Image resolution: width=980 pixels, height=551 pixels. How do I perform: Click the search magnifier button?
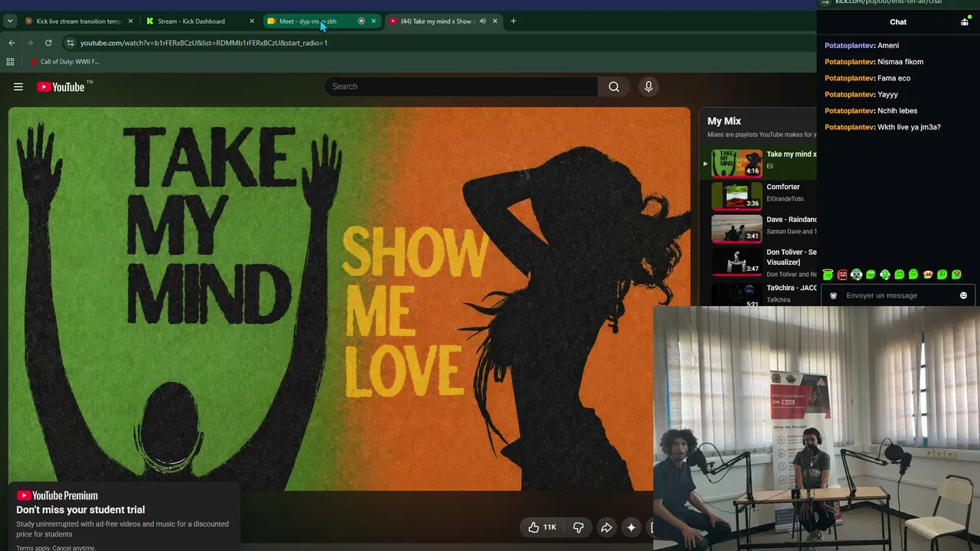(x=613, y=86)
